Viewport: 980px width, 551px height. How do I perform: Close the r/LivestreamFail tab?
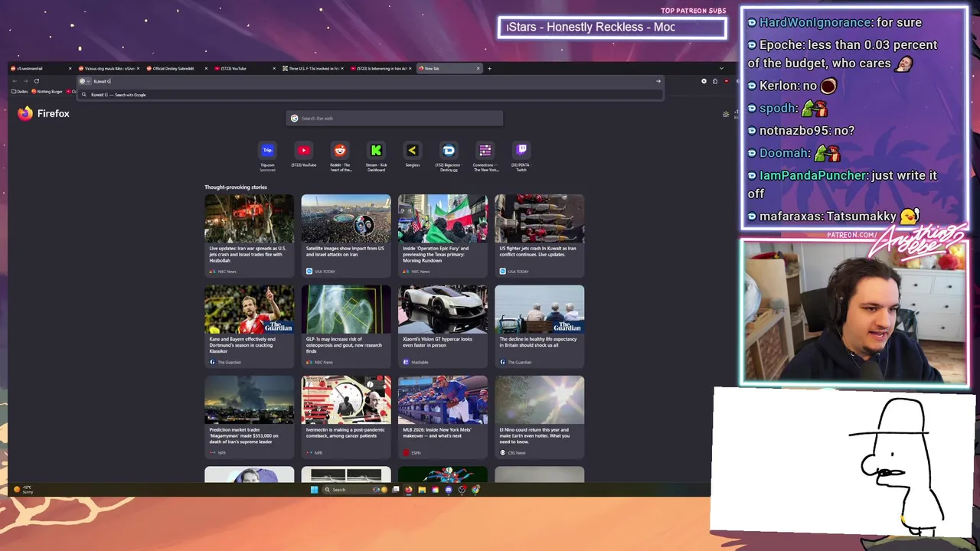pos(70,68)
